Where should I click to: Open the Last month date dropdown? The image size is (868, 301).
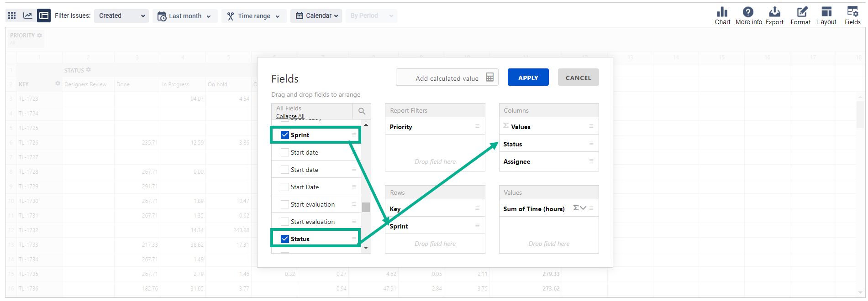184,16
